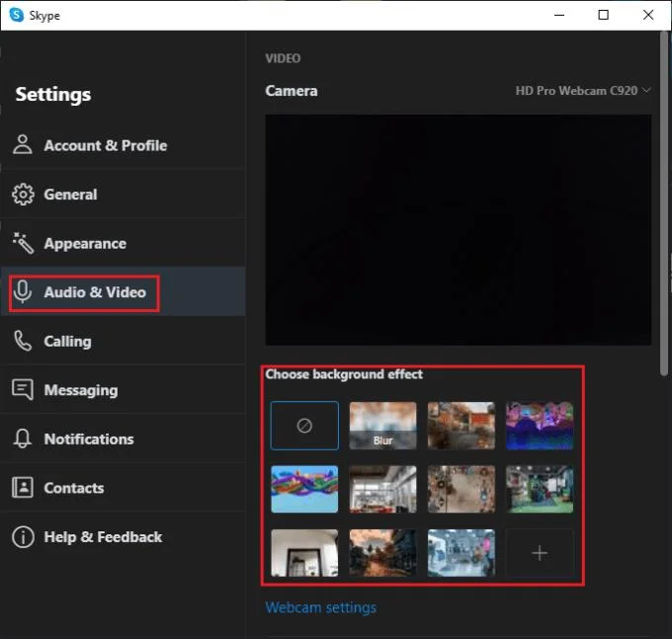Image resolution: width=672 pixels, height=639 pixels.
Task: Minimize the Skype window
Action: click(x=559, y=15)
